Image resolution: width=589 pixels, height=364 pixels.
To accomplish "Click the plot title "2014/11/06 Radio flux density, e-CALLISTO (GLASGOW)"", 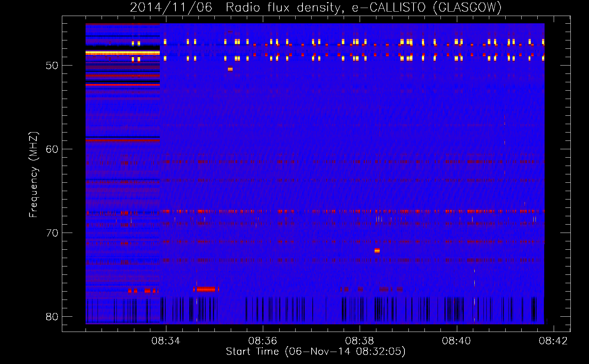I will tap(316, 7).
